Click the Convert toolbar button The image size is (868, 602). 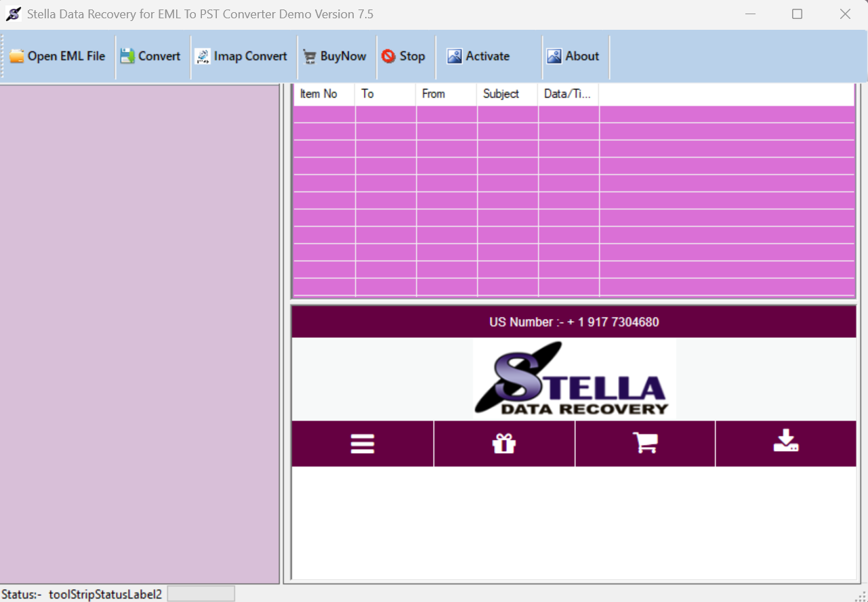pyautogui.click(x=150, y=57)
